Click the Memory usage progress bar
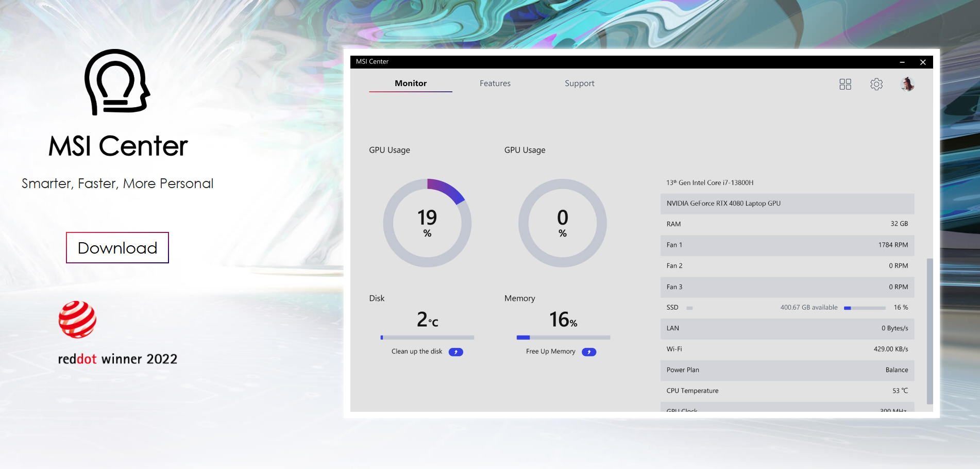 tap(563, 338)
